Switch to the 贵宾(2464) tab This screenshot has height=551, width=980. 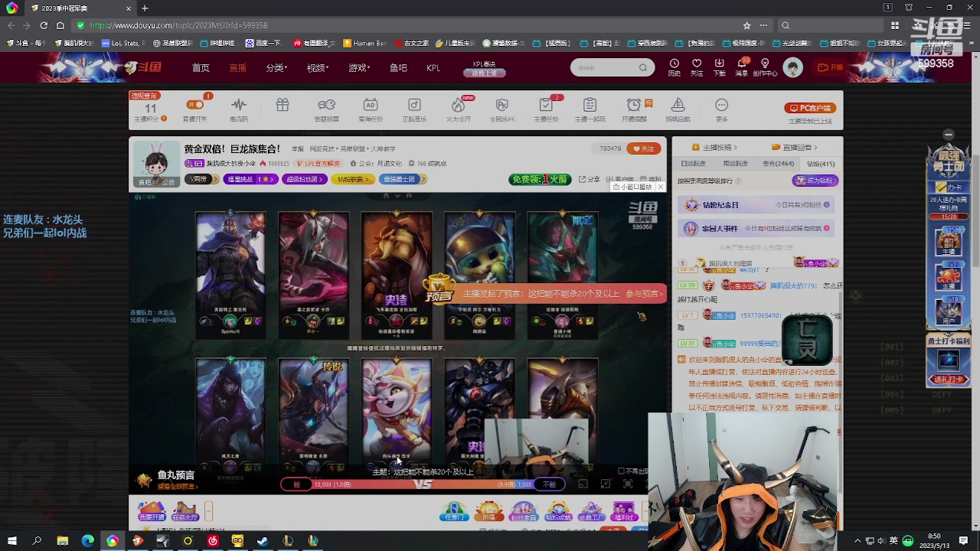point(778,164)
